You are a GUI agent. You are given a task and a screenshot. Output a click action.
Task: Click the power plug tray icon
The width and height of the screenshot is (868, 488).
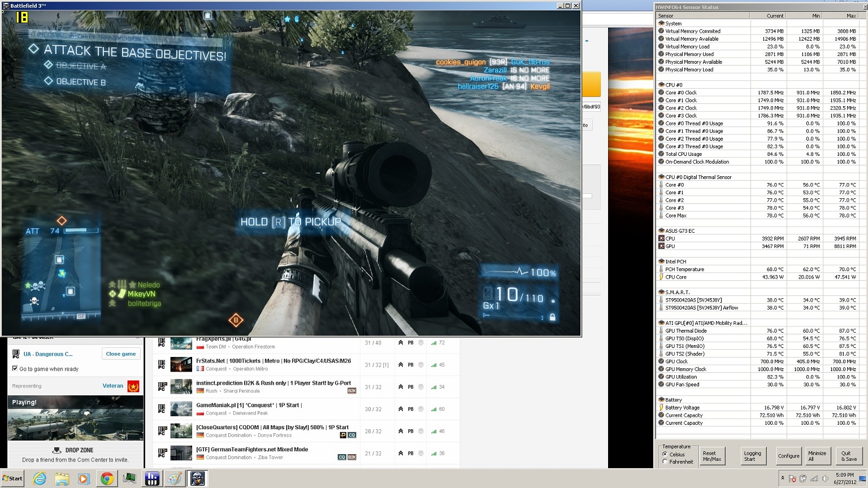[803, 478]
